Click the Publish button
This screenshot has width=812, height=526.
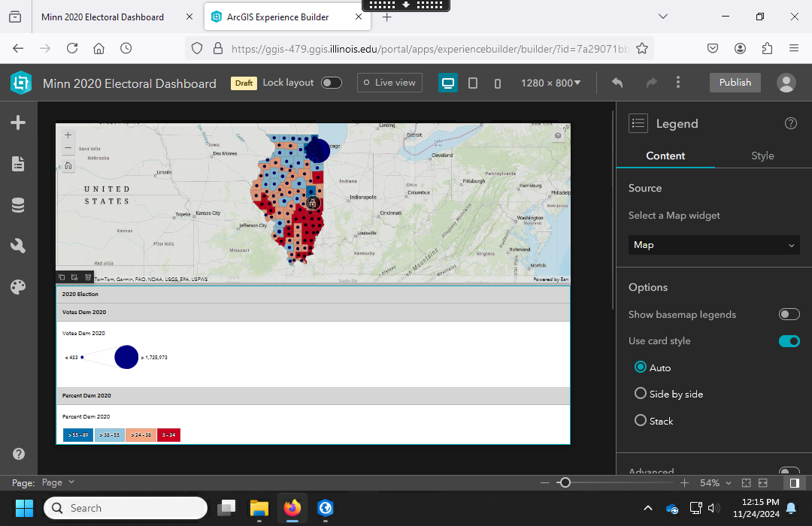click(735, 83)
